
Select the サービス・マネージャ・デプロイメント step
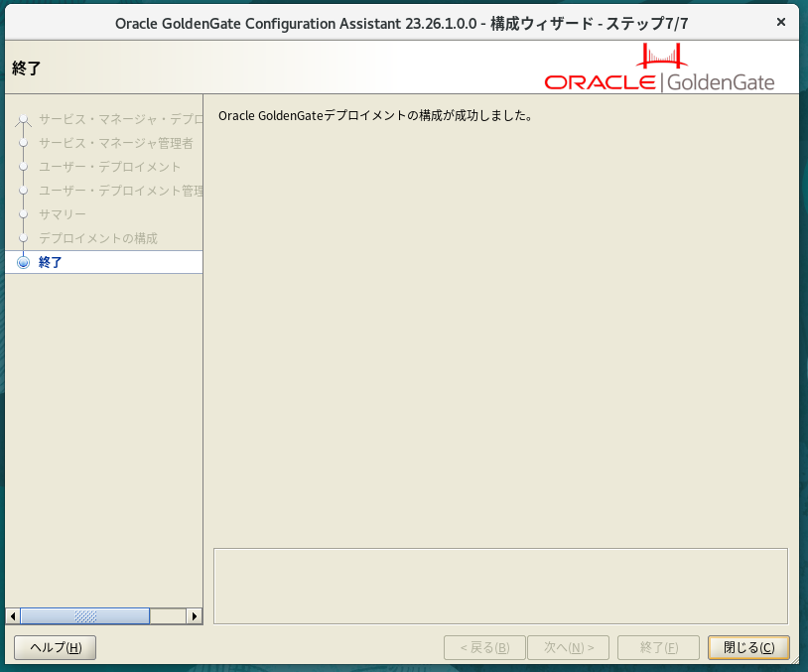point(120,119)
